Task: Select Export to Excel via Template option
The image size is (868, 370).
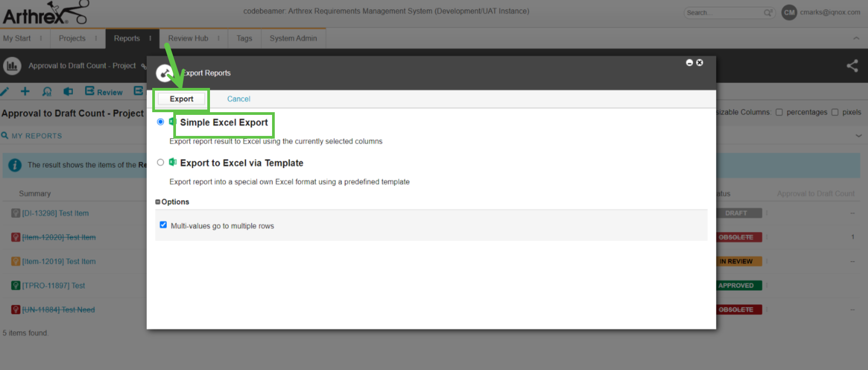Action: coord(160,162)
